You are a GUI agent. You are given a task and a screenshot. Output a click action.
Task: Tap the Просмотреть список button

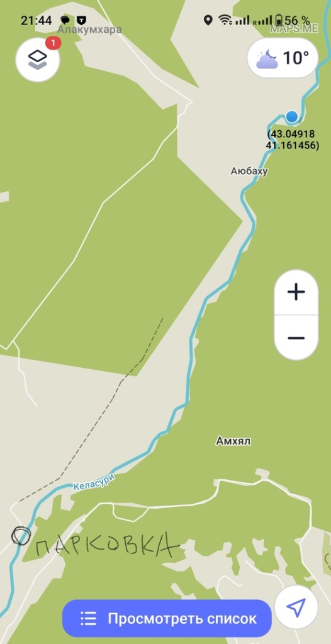pos(167,618)
